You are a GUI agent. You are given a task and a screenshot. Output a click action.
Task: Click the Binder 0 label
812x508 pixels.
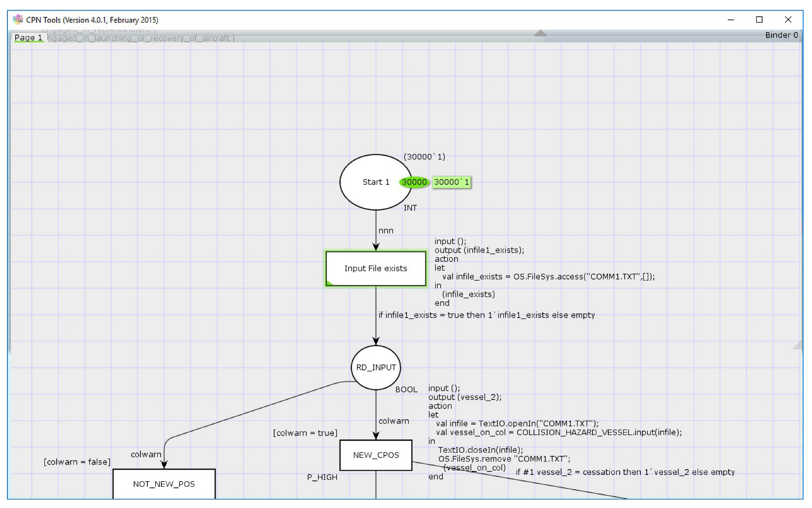tap(781, 35)
